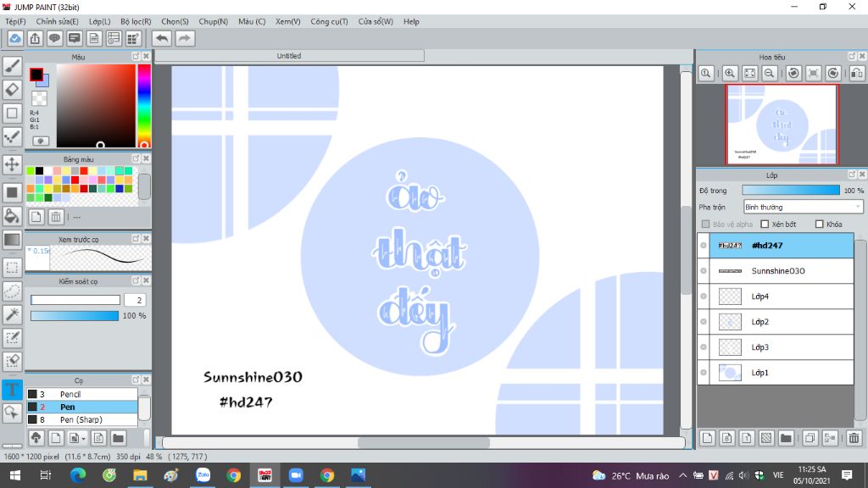This screenshot has width=868, height=488.
Task: Toggle visibility of #hd247 layer
Action: 703,245
